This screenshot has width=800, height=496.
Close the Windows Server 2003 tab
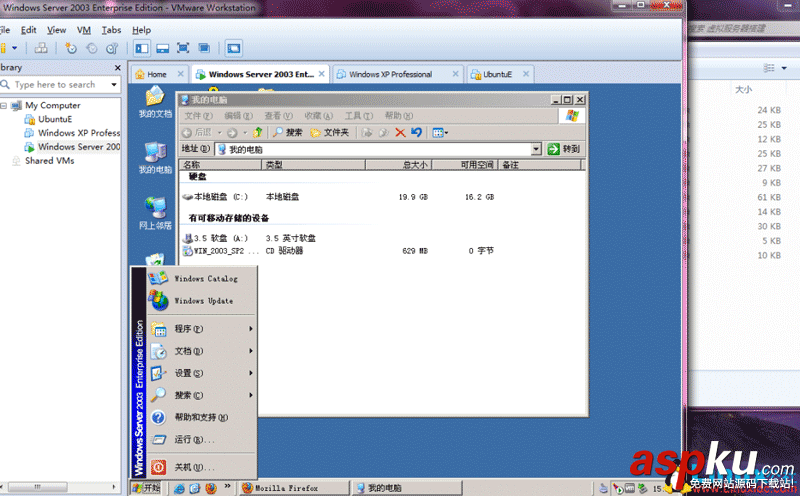coord(321,74)
